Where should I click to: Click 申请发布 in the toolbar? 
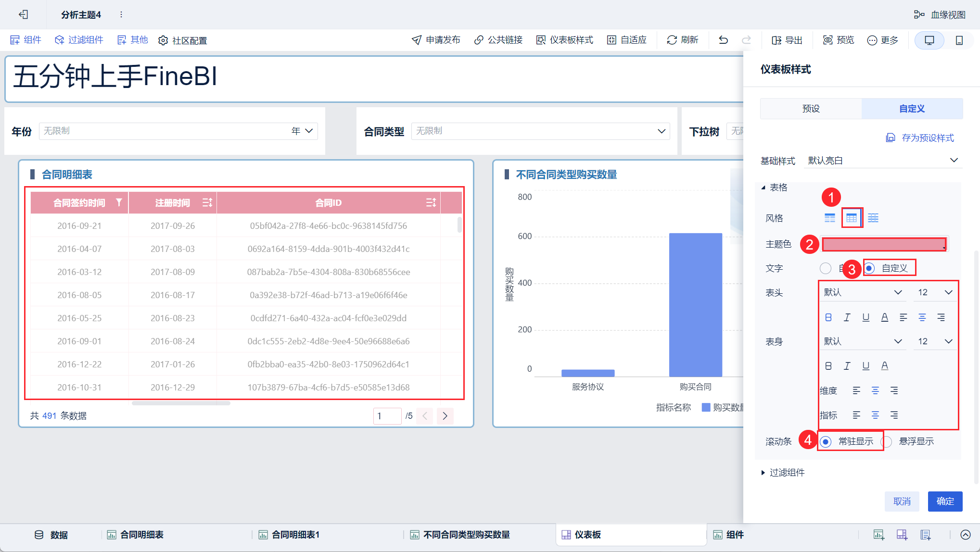pyautogui.click(x=436, y=40)
